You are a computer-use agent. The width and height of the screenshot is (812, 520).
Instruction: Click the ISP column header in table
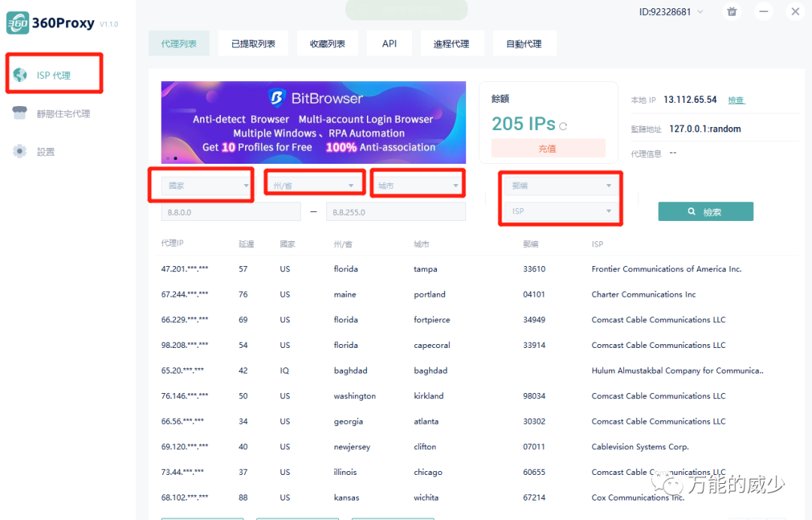coord(598,243)
